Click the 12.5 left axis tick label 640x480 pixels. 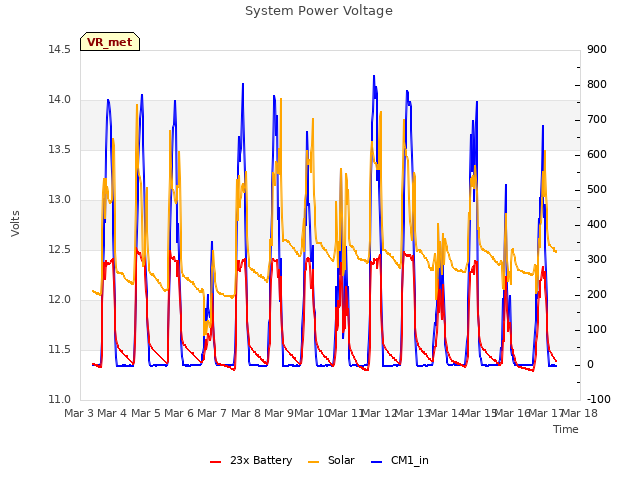click(x=59, y=249)
